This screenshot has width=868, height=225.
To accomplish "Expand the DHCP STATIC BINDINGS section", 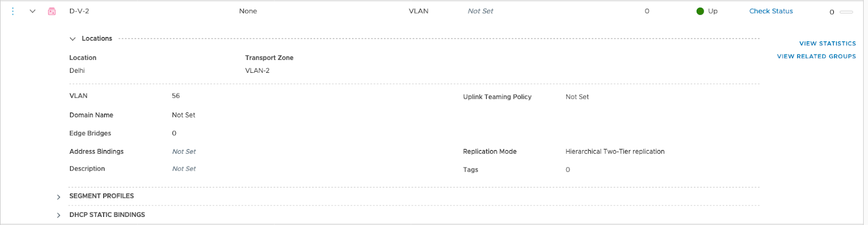I will click(x=59, y=215).
